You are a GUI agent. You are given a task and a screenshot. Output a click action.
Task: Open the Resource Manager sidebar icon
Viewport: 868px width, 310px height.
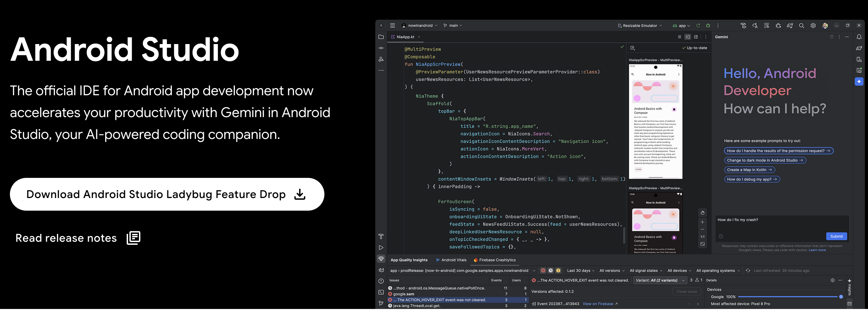pos(381,59)
